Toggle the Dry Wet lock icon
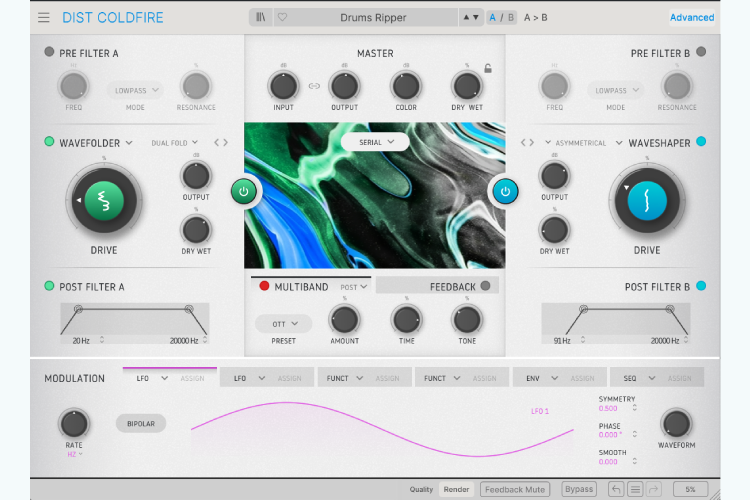This screenshot has height=500, width=750. [488, 68]
